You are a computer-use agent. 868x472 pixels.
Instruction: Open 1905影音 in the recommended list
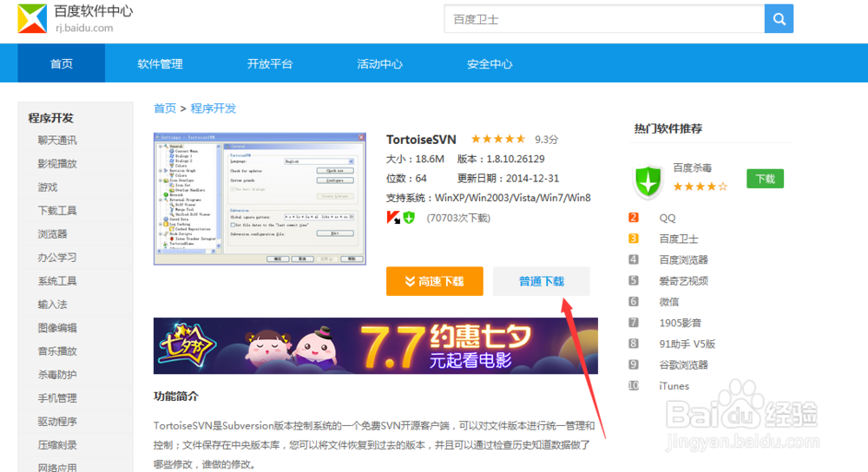[x=681, y=323]
